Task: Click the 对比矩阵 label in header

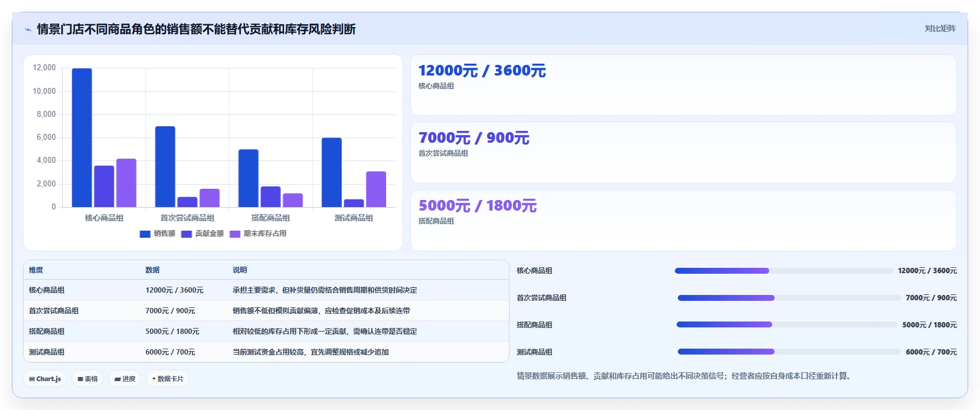Action: tap(940, 28)
